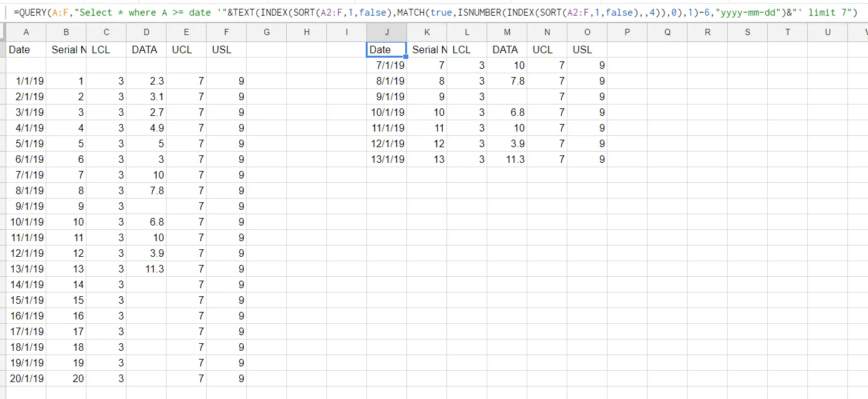This screenshot has height=399, width=868.
Task: Click date cell "9/1/19" in column J
Action: 387,96
